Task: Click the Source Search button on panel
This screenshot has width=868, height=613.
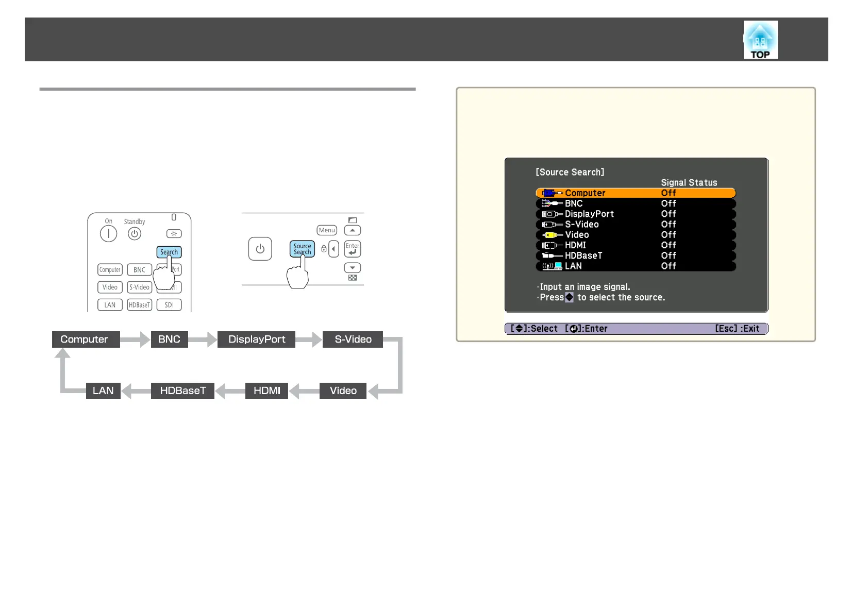Action: pyautogui.click(x=302, y=249)
